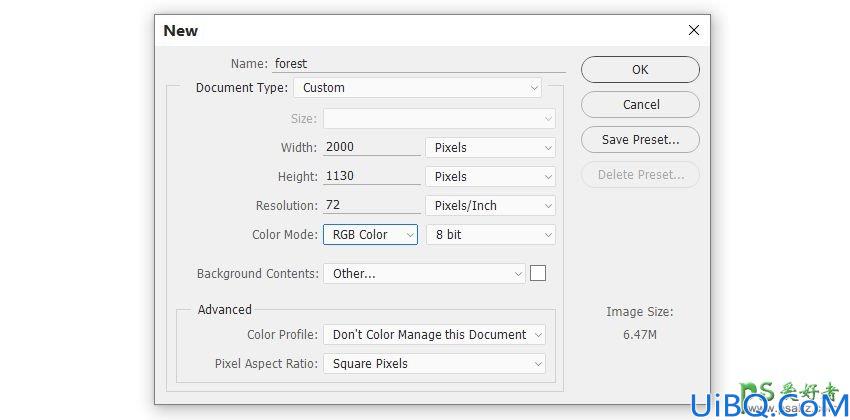
Task: Open the Background Contents dropdown
Action: [x=424, y=274]
